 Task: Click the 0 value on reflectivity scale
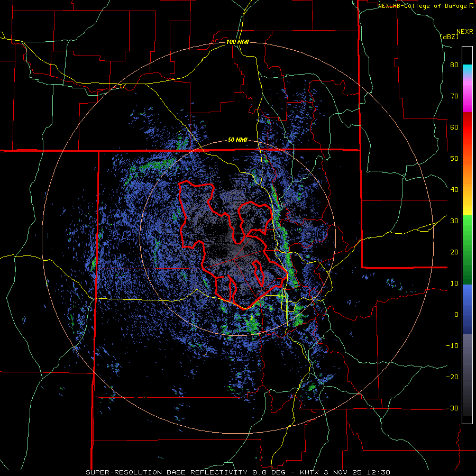coord(456,315)
